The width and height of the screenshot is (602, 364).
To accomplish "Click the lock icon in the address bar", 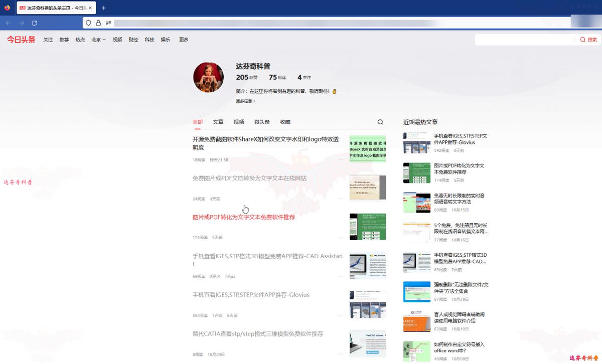I will (98, 23).
